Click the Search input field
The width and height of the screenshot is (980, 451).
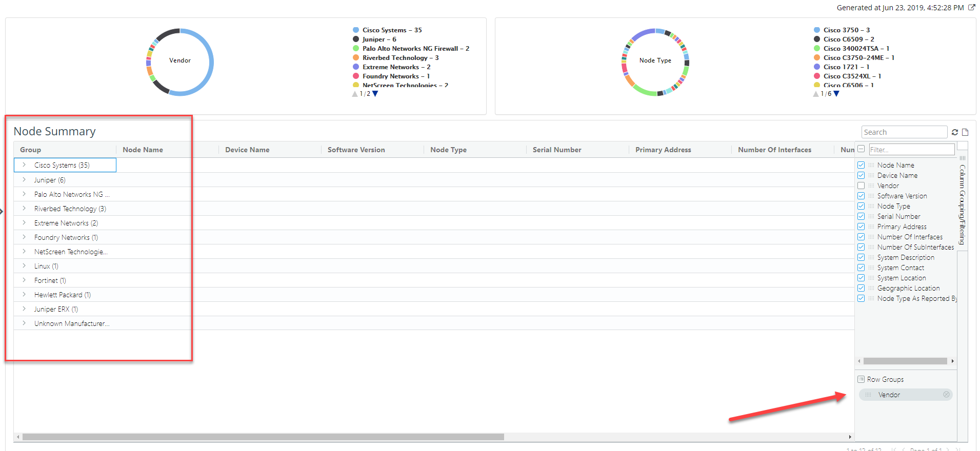[x=904, y=132]
